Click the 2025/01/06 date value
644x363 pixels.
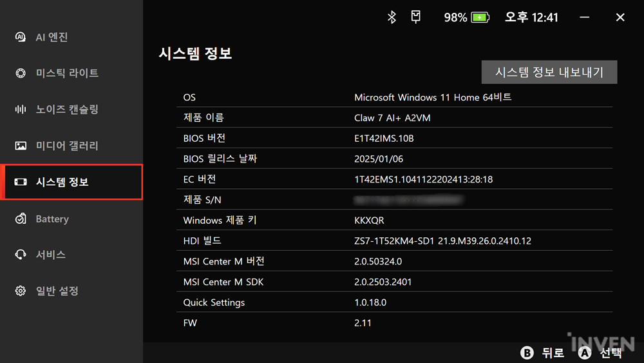(x=379, y=159)
